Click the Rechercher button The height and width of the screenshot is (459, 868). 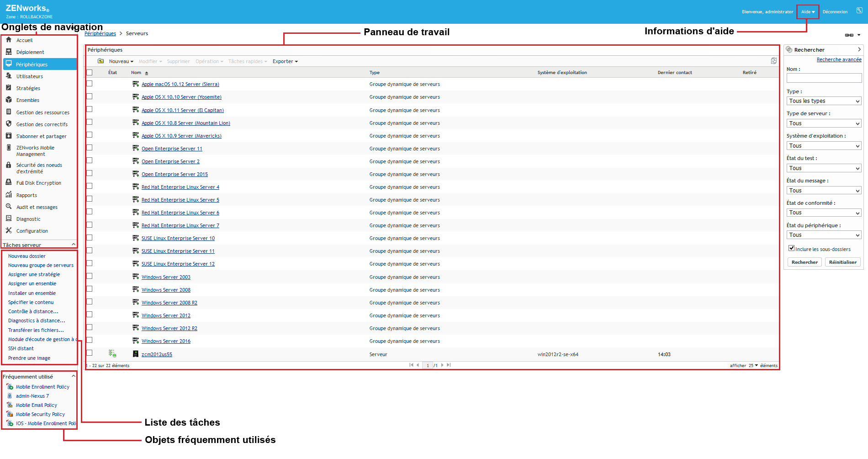[x=804, y=262]
